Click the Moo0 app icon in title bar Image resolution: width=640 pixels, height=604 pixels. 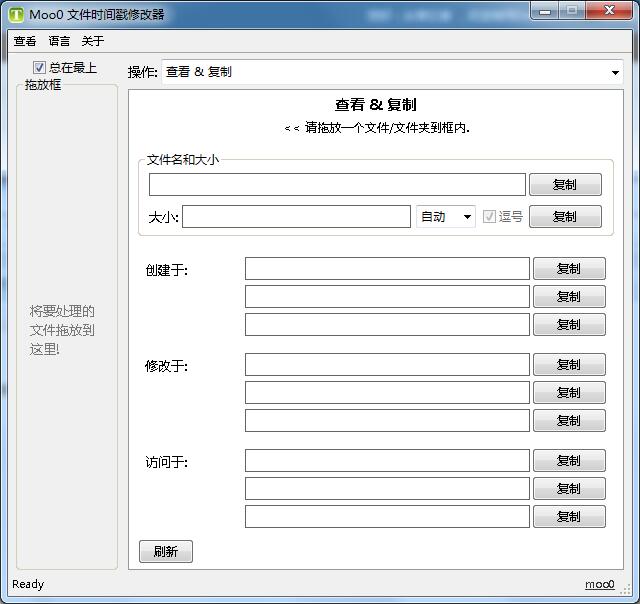pos(16,14)
